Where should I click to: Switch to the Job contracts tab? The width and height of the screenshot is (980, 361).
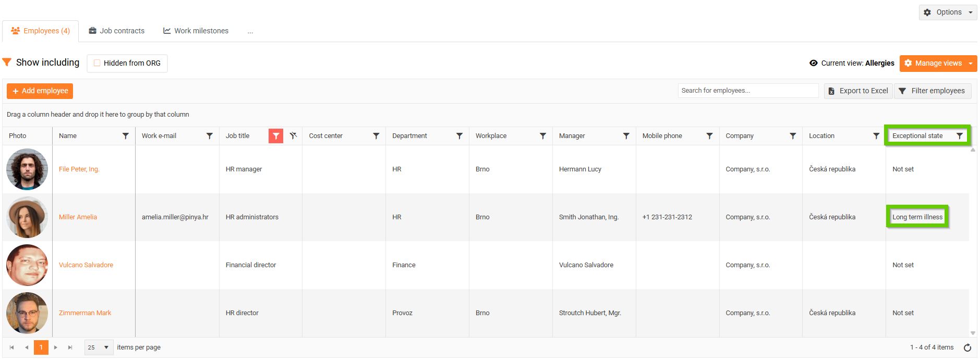pyautogui.click(x=117, y=31)
